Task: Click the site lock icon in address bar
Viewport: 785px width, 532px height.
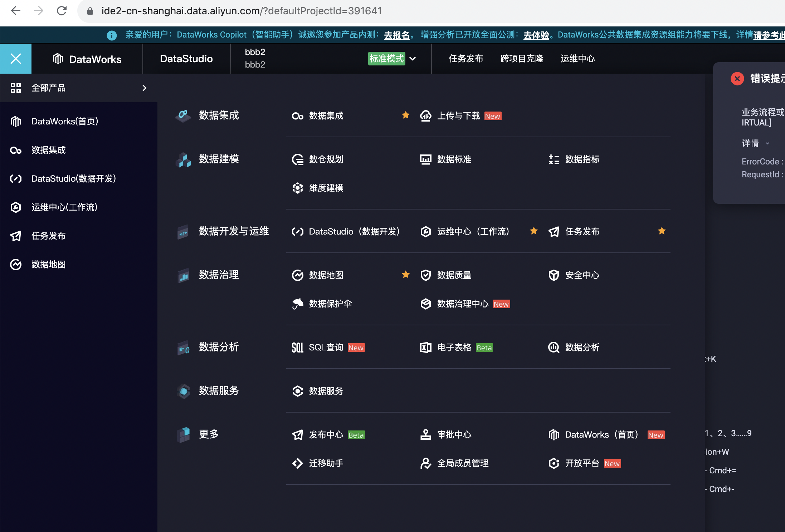Action: (90, 11)
